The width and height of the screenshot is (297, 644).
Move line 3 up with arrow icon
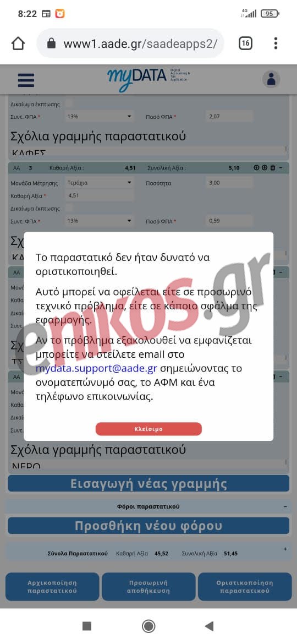tap(257, 167)
